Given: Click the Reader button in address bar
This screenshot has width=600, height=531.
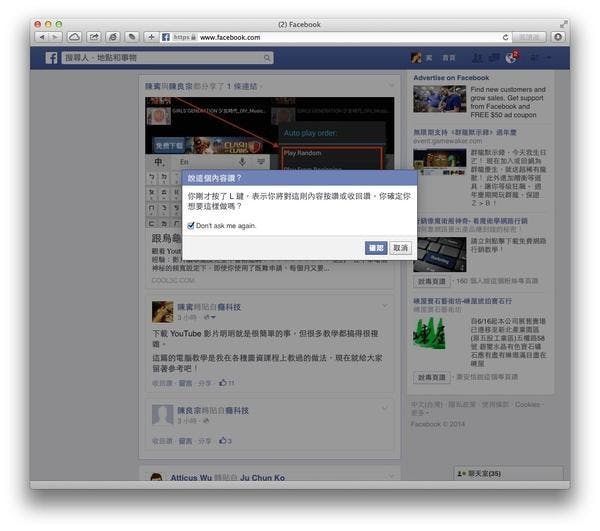Looking at the screenshot, I should (529, 37).
